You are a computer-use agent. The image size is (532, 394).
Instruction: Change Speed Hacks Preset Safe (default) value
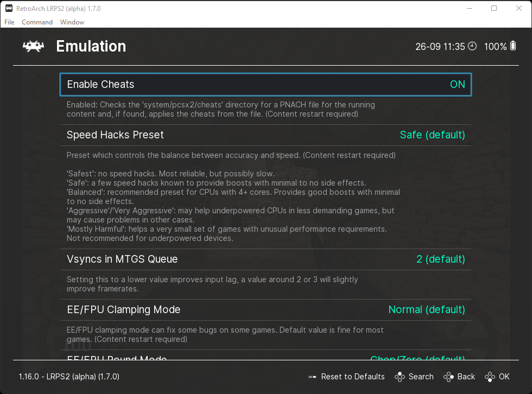click(432, 135)
